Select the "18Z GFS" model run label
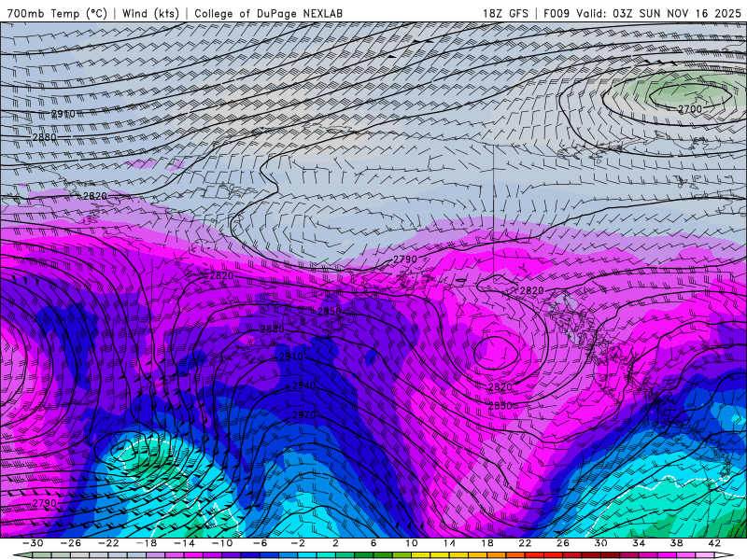The image size is (747, 560). coord(505,13)
